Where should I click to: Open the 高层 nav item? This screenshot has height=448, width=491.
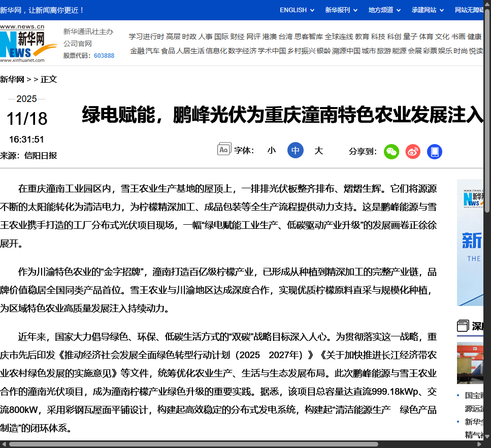point(173,37)
